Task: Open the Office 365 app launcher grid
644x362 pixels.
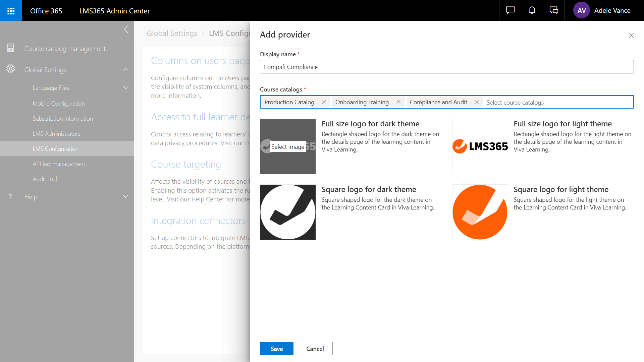Action: point(11,11)
